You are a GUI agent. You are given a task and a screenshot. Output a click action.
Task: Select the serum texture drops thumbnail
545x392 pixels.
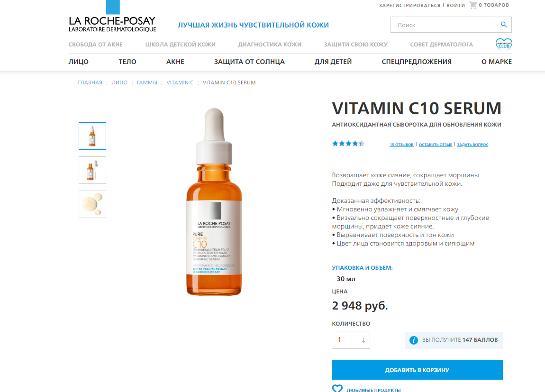pos(92,204)
